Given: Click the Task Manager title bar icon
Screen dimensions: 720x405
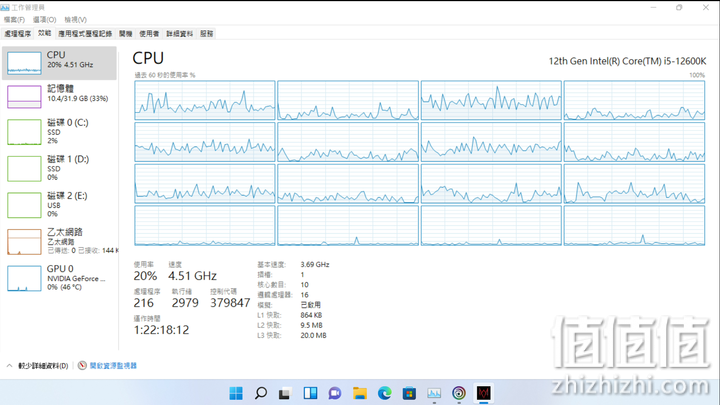Looking at the screenshot, I should (5, 7).
